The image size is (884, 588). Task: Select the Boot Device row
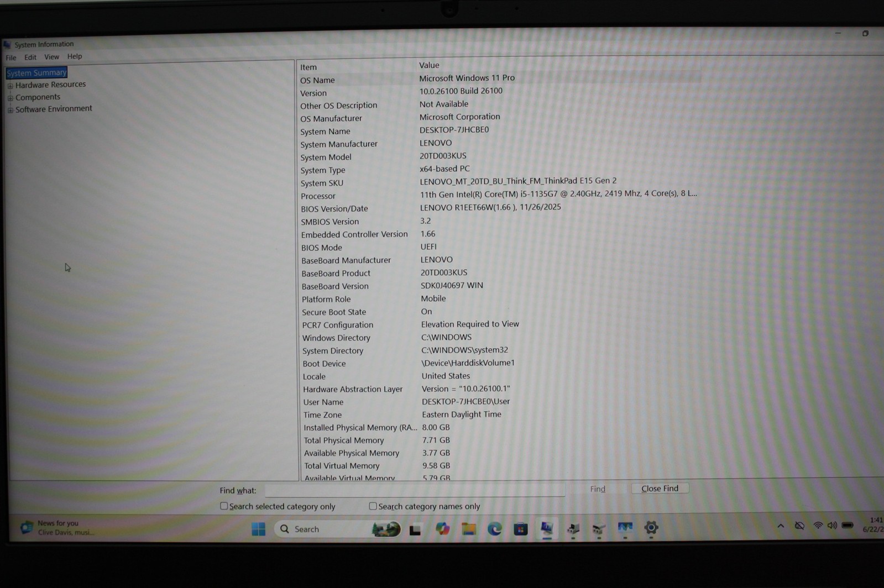click(500, 363)
